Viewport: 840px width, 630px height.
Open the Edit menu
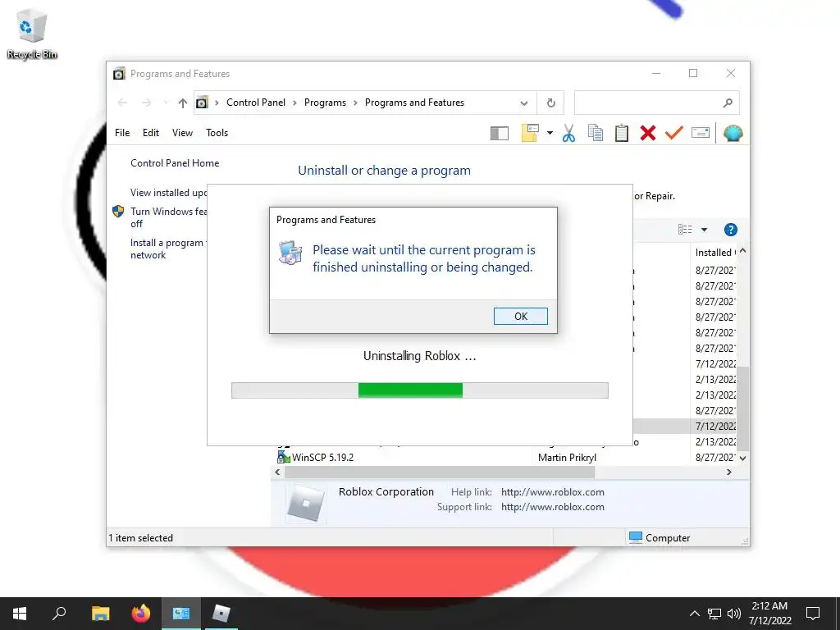pyautogui.click(x=151, y=133)
